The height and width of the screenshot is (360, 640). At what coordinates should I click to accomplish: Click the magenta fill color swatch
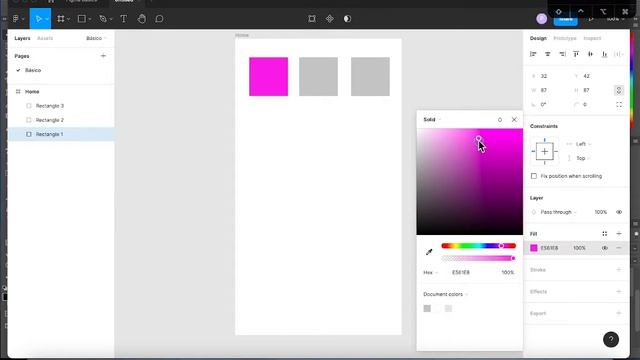click(x=533, y=248)
